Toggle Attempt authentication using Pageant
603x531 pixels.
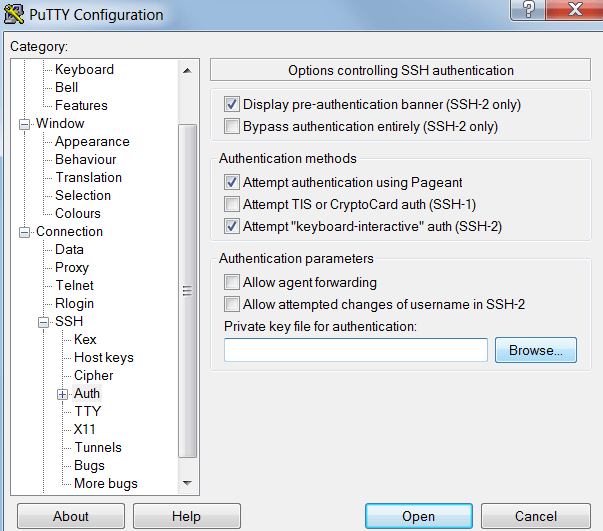click(232, 182)
